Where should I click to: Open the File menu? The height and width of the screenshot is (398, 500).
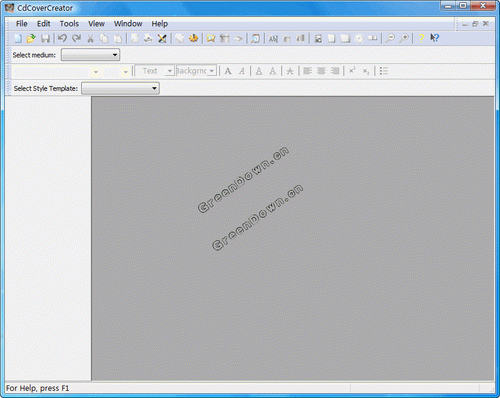[x=22, y=24]
